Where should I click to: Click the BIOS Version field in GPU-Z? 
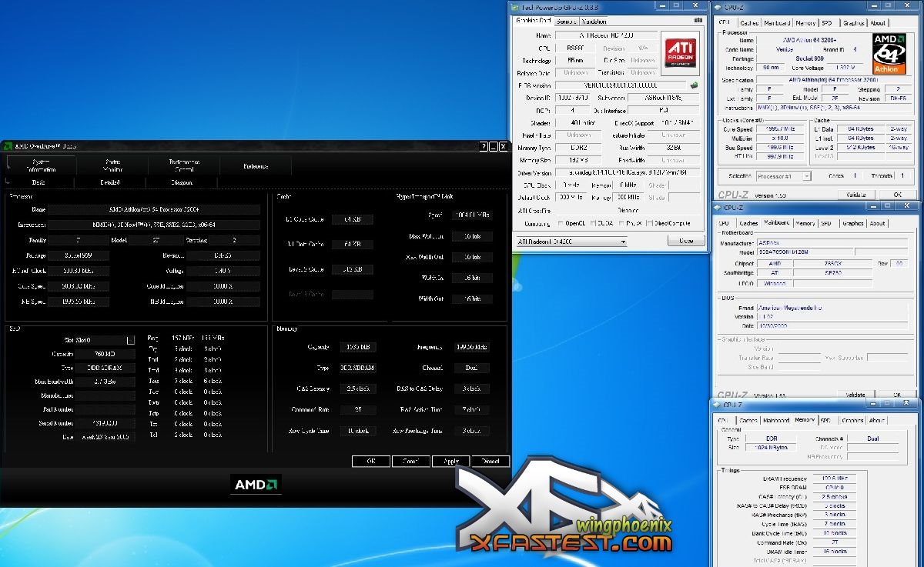click(x=621, y=85)
